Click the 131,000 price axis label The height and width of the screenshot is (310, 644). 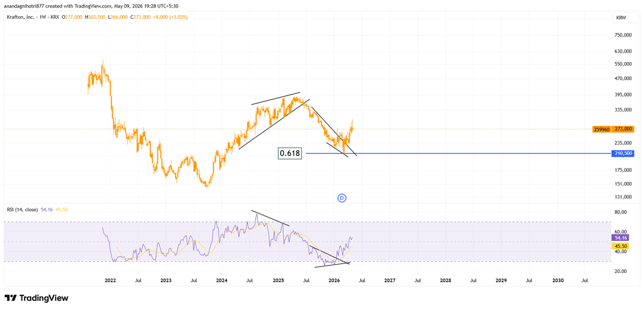(623, 197)
